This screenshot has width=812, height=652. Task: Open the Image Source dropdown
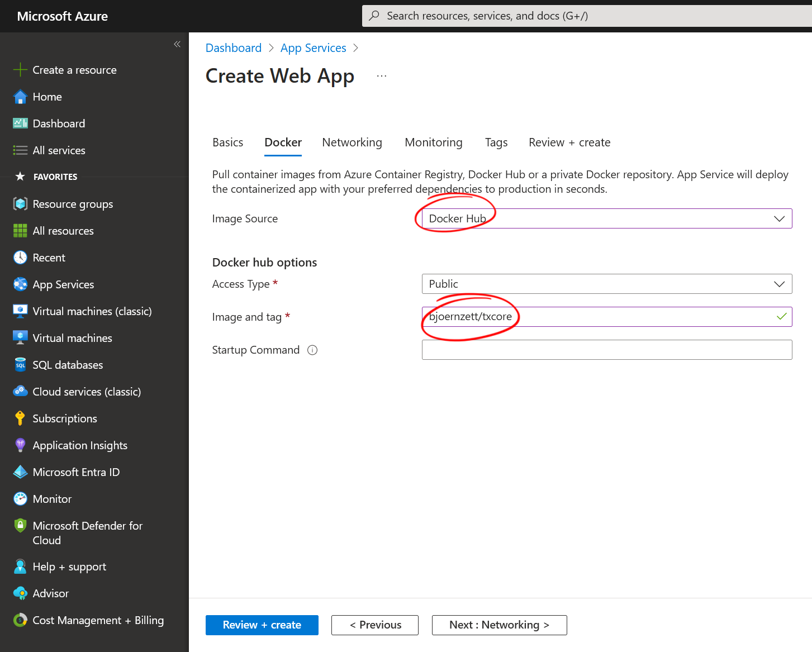(x=607, y=218)
